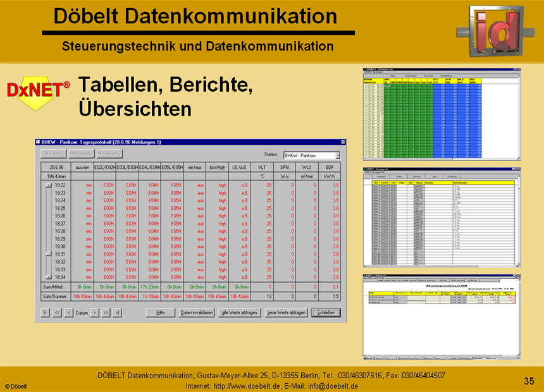Click the >> fast-forward date button

pyautogui.click(x=106, y=312)
